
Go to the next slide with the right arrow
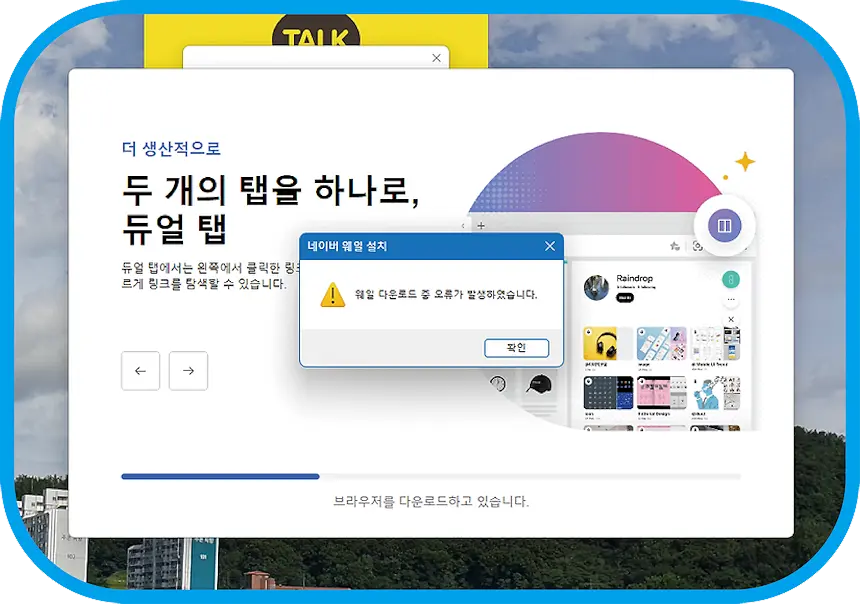pyautogui.click(x=188, y=371)
